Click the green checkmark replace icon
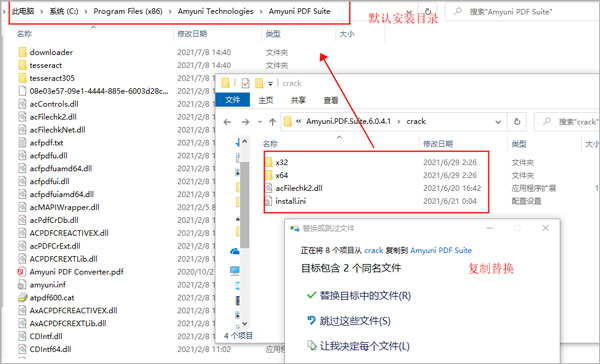The image size is (600, 364). [x=311, y=295]
